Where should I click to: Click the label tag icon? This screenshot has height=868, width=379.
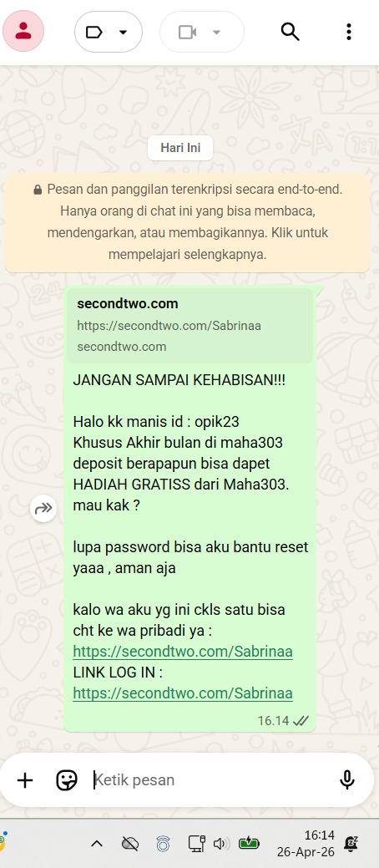click(x=94, y=32)
